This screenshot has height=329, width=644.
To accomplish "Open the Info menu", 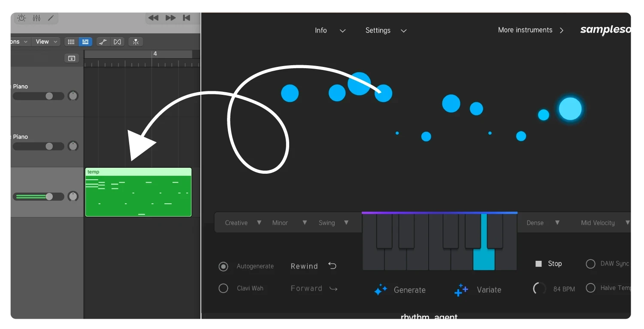I will click(330, 30).
